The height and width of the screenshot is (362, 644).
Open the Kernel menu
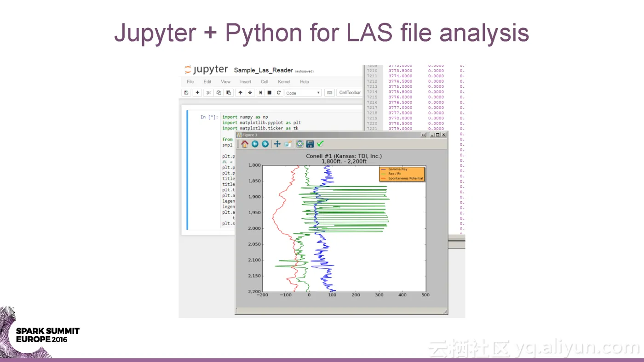284,82
